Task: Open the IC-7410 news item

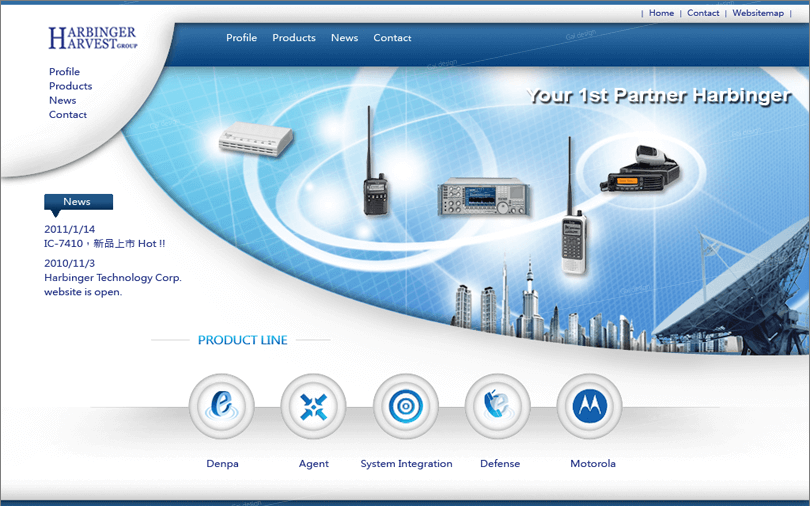Action: [105, 243]
